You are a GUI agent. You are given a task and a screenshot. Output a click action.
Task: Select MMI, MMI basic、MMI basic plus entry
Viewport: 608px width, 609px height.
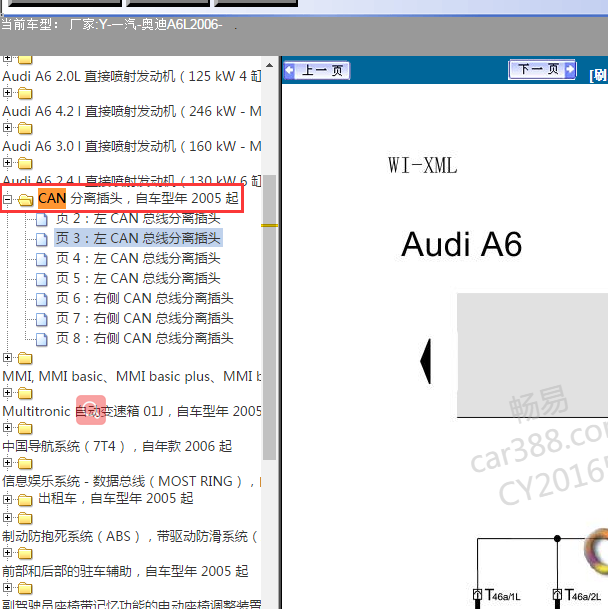(131, 376)
